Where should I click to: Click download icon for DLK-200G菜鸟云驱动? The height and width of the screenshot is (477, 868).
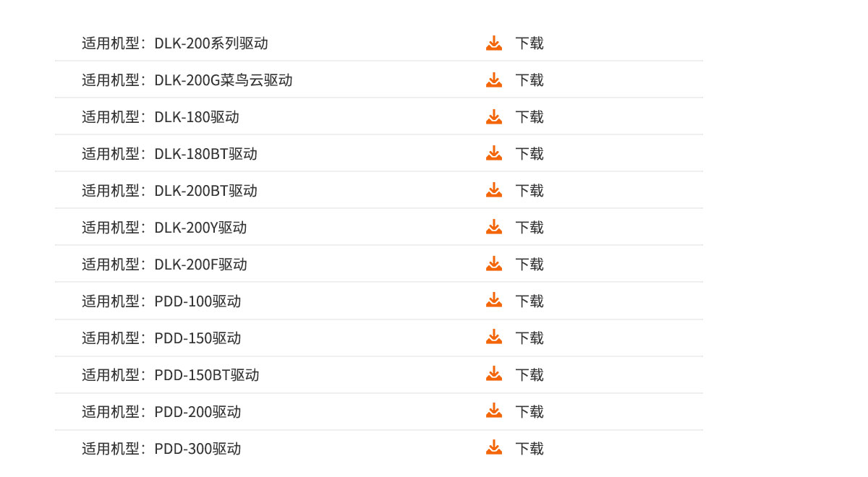[x=494, y=80]
